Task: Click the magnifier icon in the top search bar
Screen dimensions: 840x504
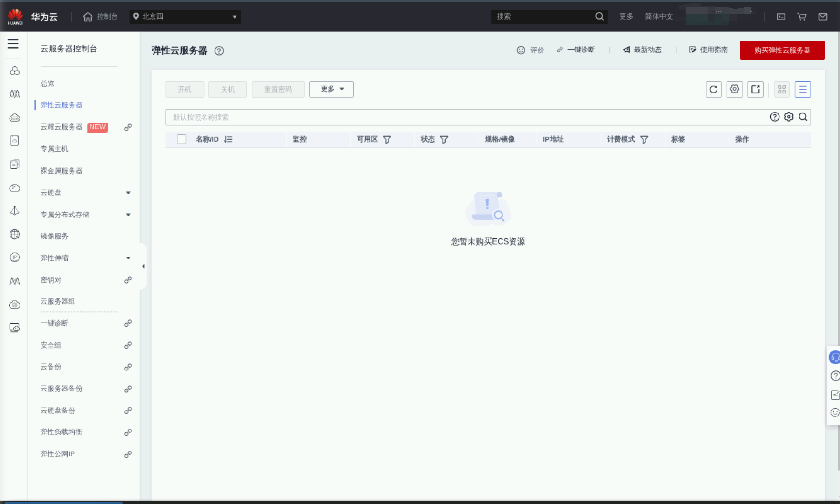Action: [599, 17]
